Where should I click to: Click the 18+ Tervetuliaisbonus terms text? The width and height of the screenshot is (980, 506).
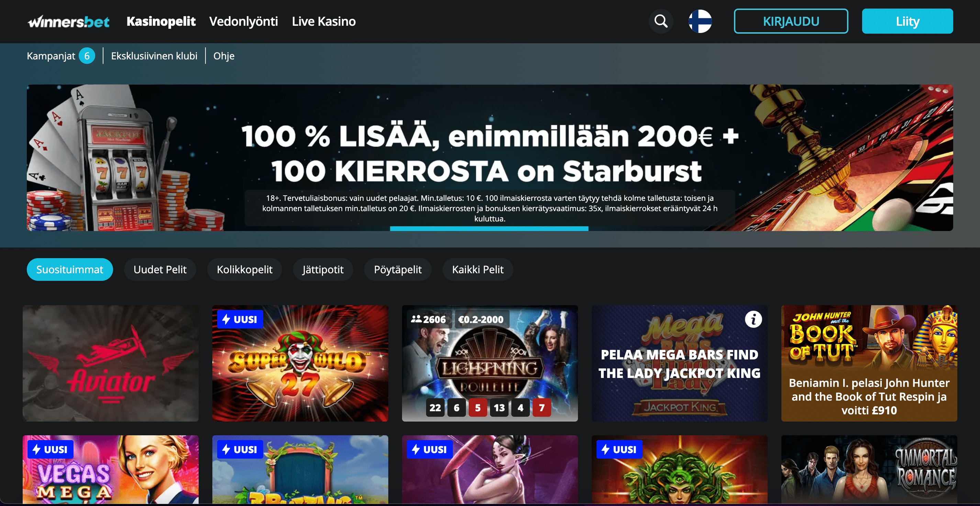pyautogui.click(x=490, y=208)
